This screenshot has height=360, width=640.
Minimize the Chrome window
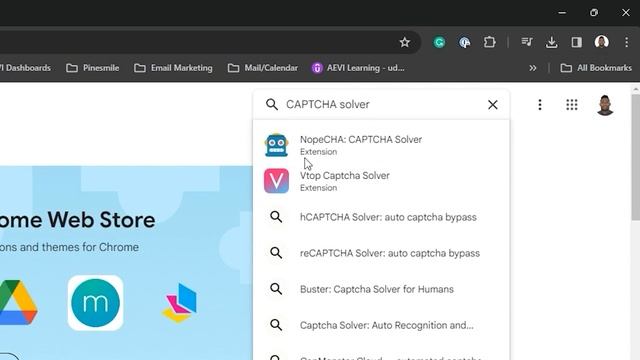[562, 13]
